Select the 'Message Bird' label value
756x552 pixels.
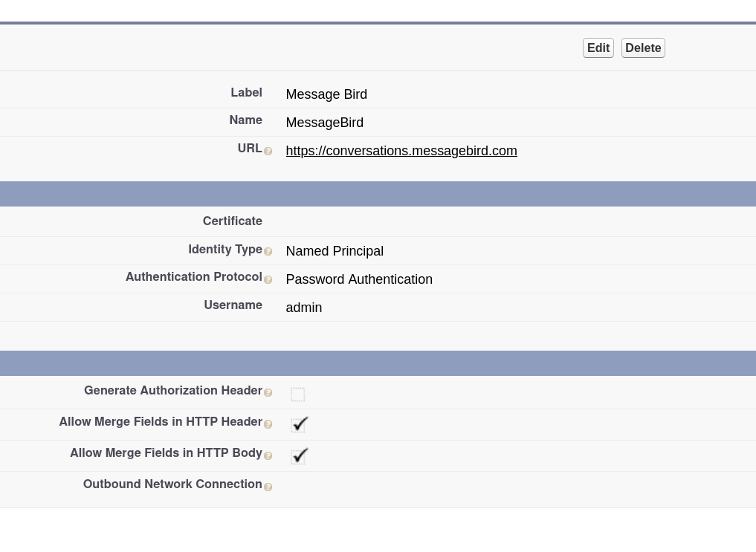coord(326,94)
